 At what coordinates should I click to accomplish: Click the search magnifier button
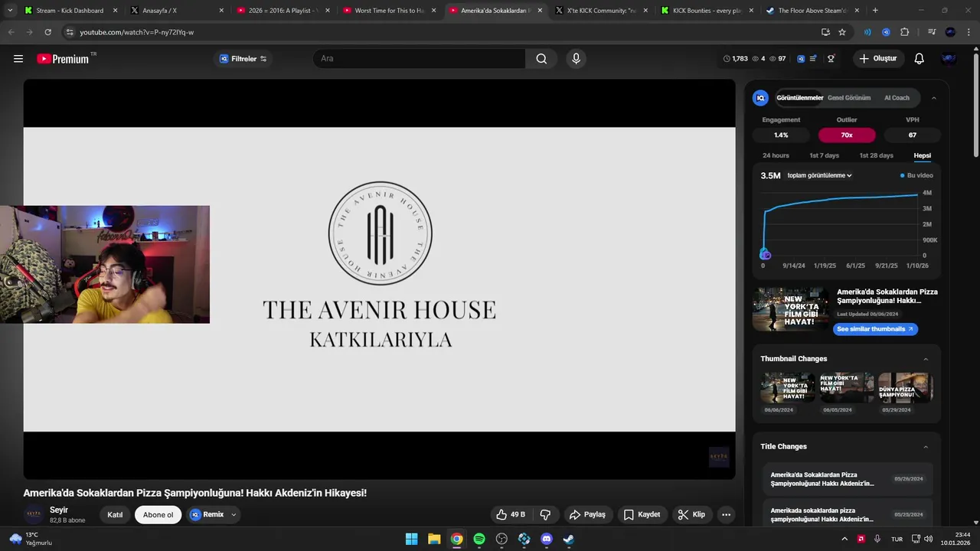[541, 59]
